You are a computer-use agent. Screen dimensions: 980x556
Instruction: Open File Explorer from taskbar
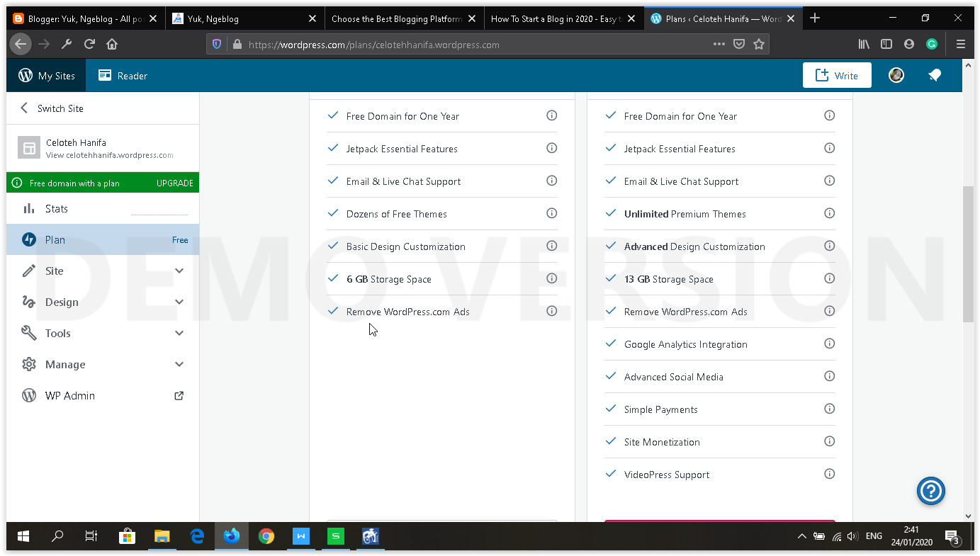(162, 536)
